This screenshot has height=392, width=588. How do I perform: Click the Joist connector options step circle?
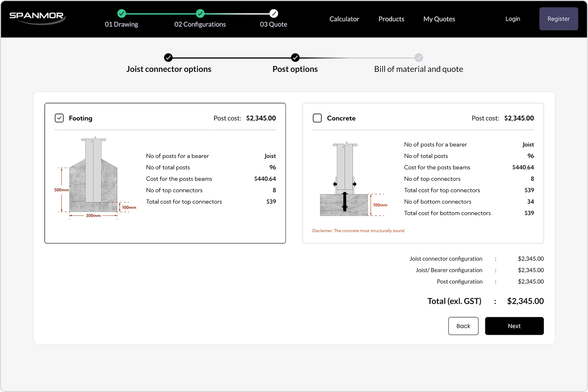coord(168,58)
